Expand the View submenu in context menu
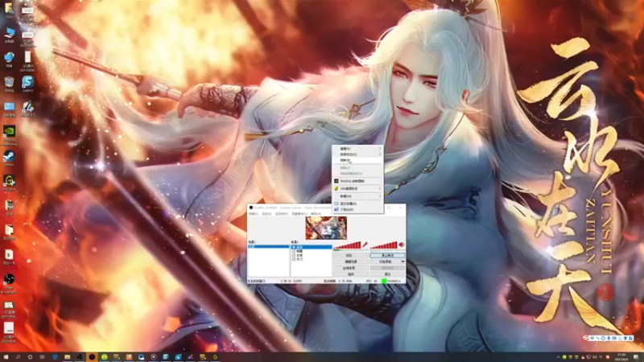Viewport: 644px width, 362px height. [357, 149]
